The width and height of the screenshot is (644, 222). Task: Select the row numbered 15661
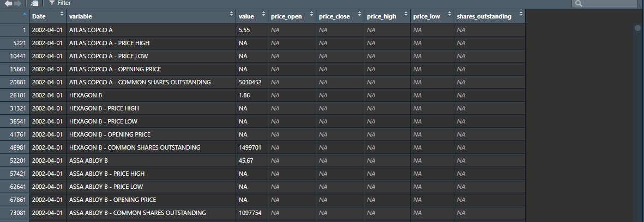click(15, 69)
